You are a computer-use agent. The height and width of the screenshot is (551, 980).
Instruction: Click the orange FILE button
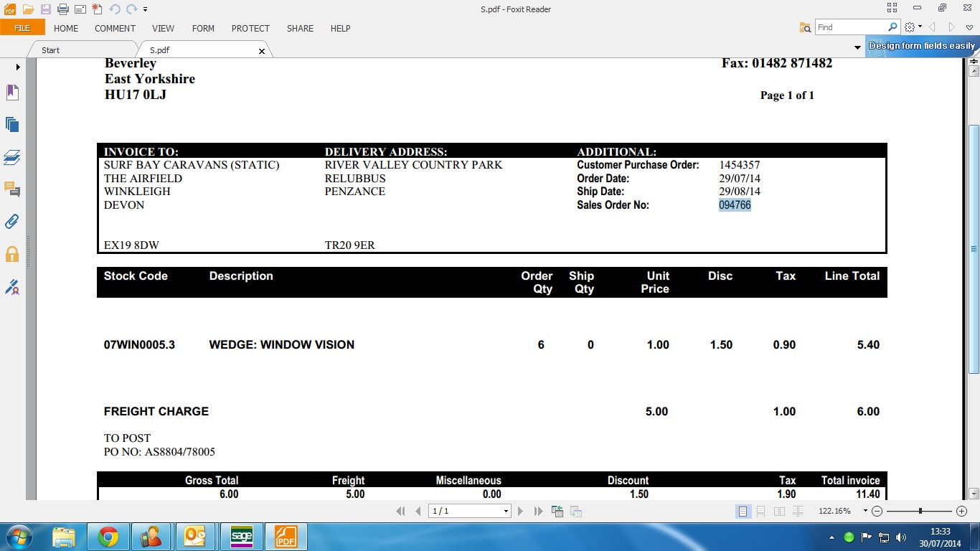click(22, 28)
